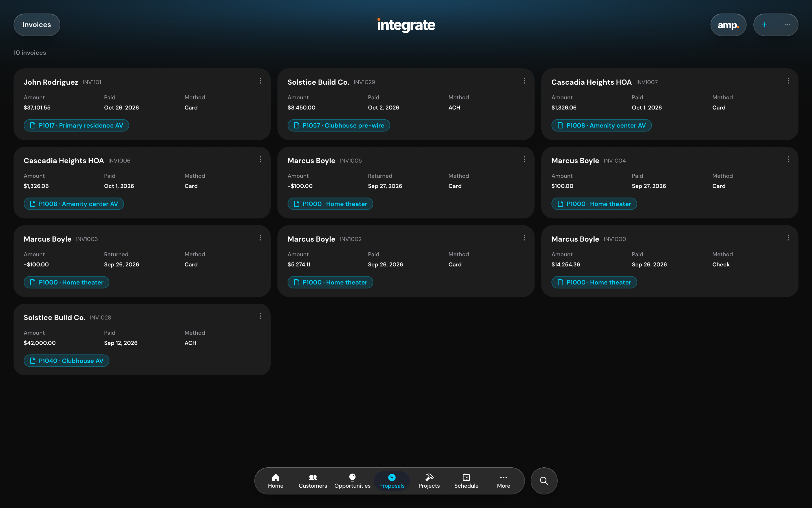Click the Invoices header button
Viewport: 812px width, 508px height.
click(x=37, y=25)
